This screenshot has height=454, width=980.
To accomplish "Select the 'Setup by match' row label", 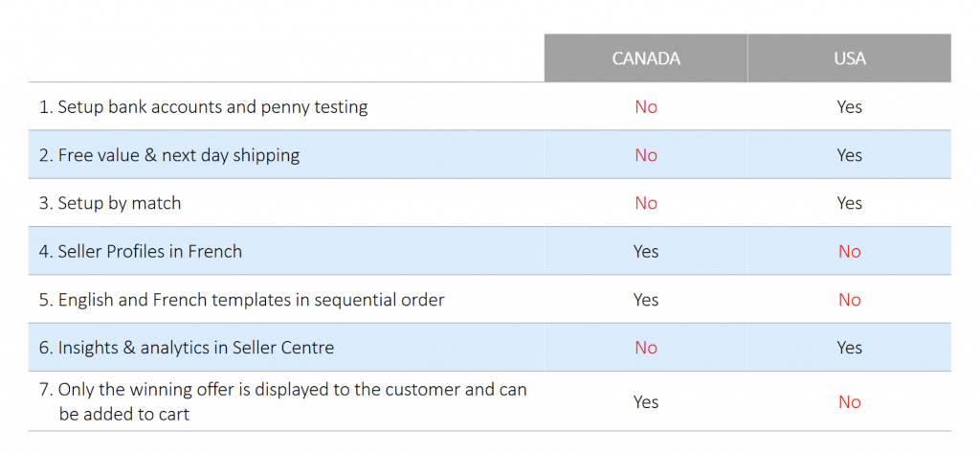I will point(110,203).
